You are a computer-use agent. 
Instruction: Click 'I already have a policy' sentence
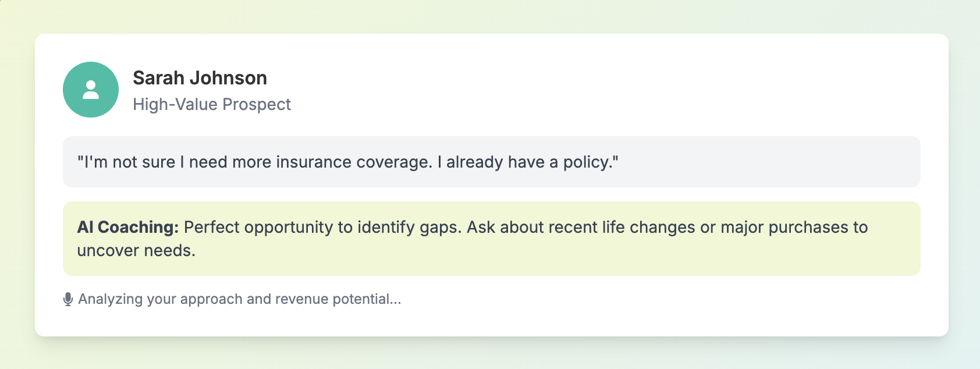[532, 162]
